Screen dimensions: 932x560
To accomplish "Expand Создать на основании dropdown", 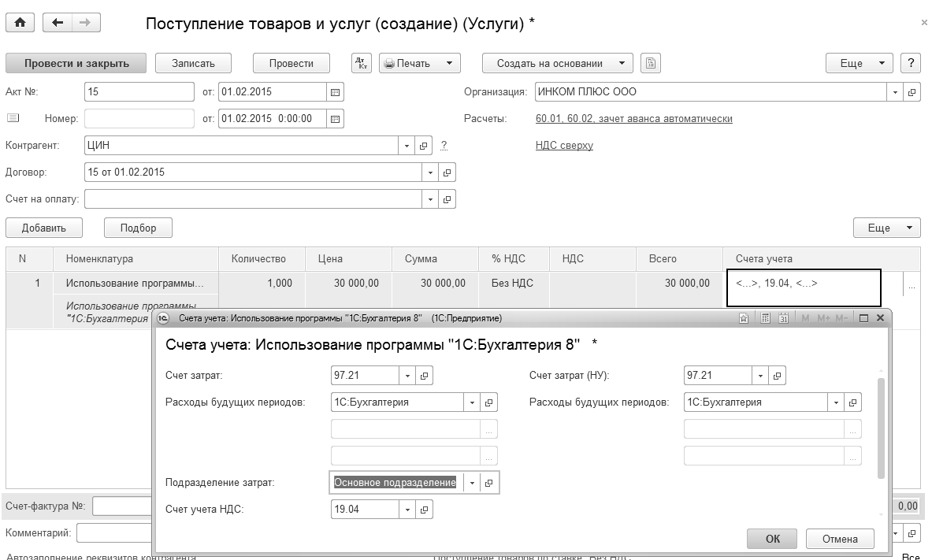I will 622,63.
